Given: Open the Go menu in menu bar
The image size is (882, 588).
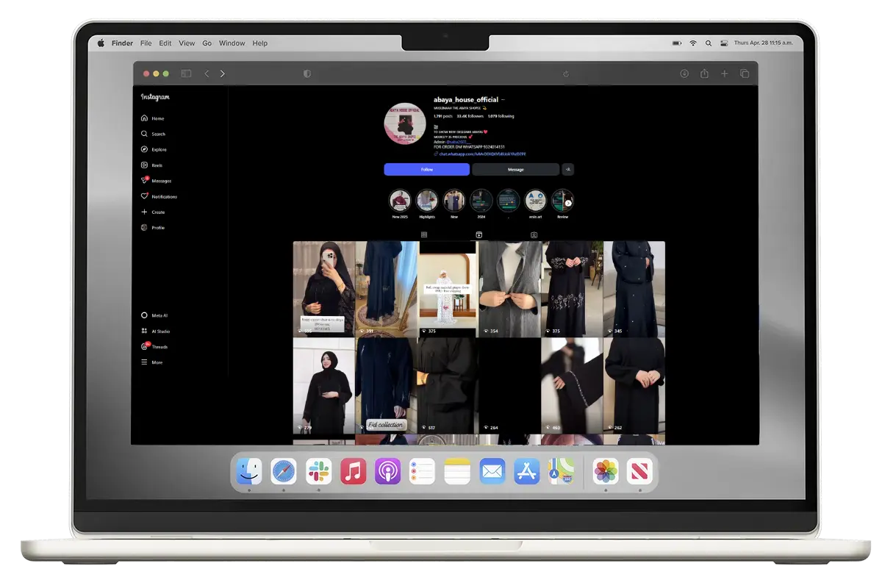Looking at the screenshot, I should pos(207,43).
